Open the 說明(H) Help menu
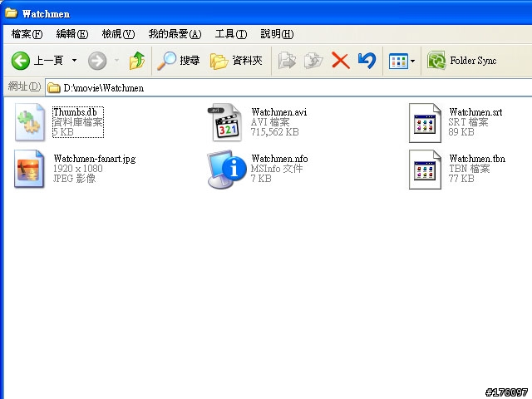This screenshot has height=399, width=532. (277, 34)
